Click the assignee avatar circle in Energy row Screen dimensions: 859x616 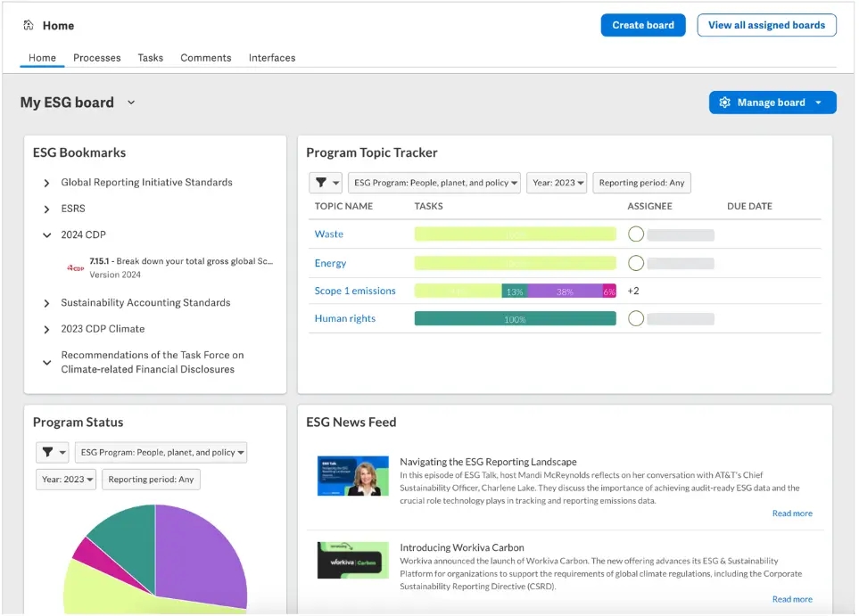pyautogui.click(x=635, y=263)
